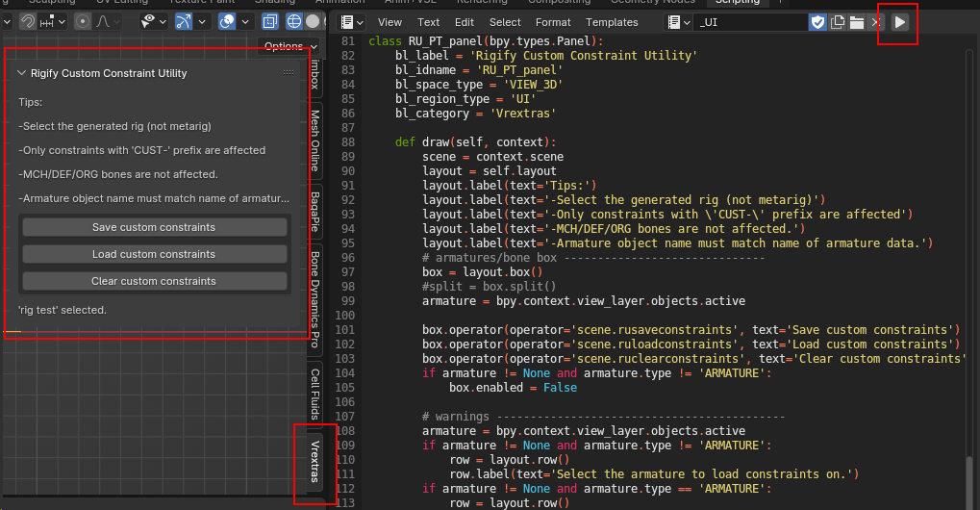Click 'scene = context.scene' code line
980x510 pixels.
click(493, 156)
